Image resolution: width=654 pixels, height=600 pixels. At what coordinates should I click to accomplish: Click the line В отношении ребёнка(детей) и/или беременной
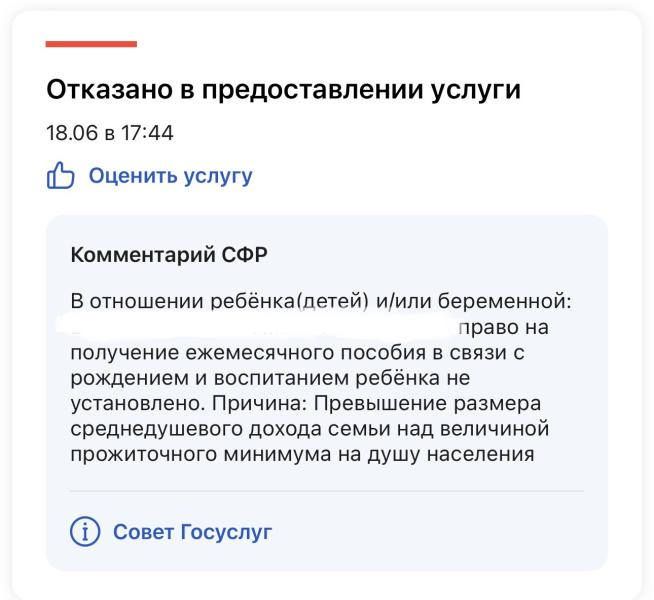321,301
